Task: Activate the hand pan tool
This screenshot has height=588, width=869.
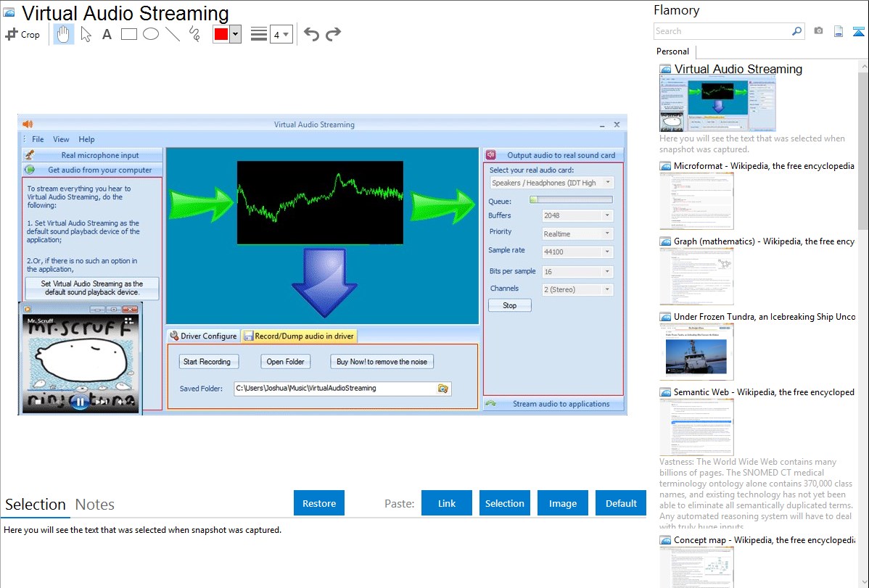Action: point(63,34)
